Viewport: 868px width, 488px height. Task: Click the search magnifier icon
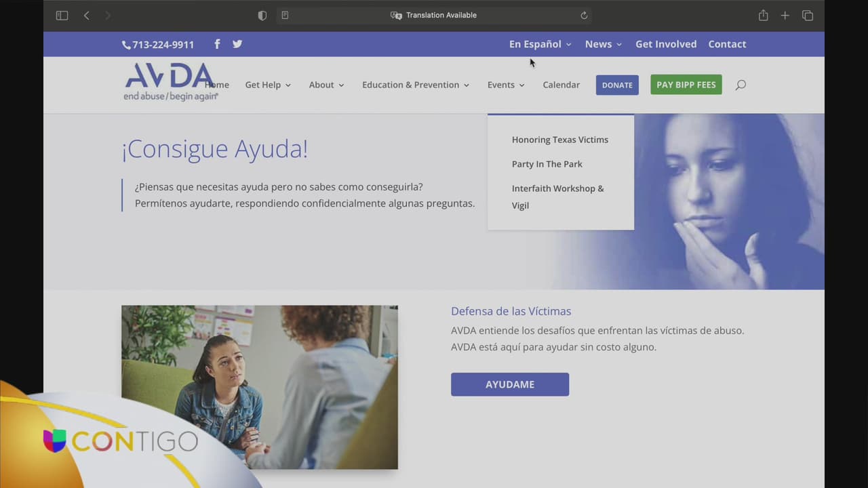(741, 85)
